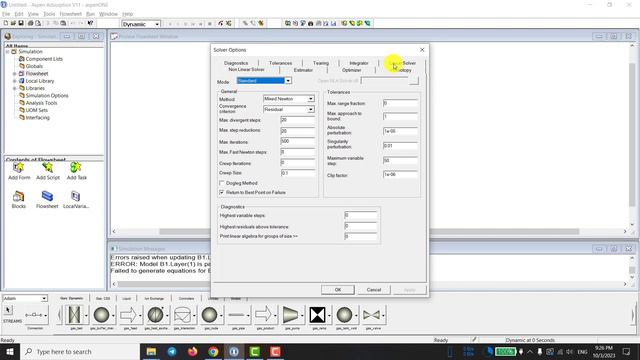This screenshot has width=640, height=360.
Task: Select the gas_buffer model sphere icon
Action: [101, 315]
